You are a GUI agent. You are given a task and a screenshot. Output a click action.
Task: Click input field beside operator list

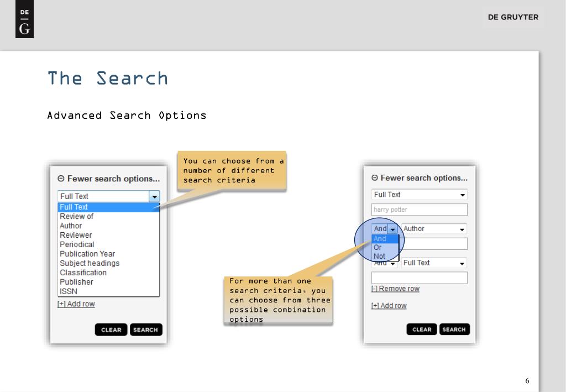pos(433,244)
